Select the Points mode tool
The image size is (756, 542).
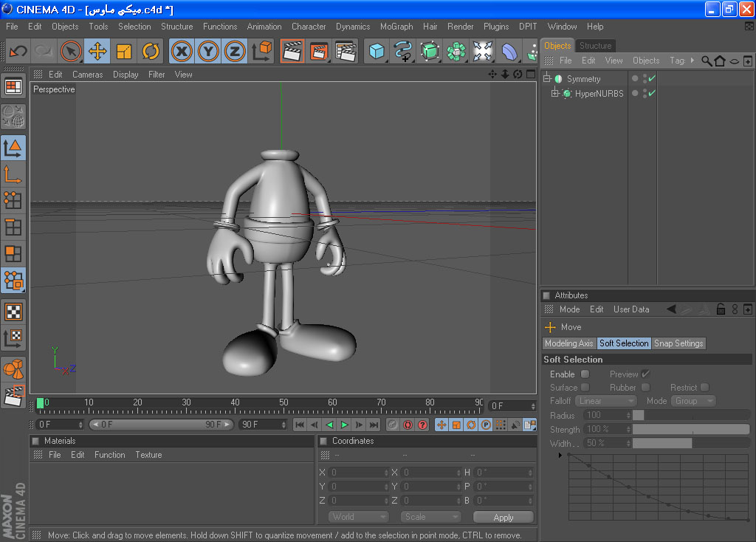pyautogui.click(x=13, y=201)
